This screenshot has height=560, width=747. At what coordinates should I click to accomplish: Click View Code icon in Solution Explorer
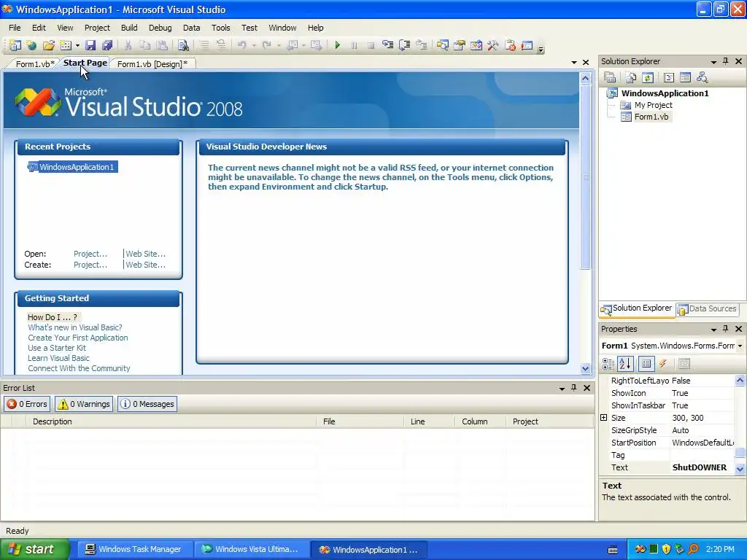pos(668,77)
